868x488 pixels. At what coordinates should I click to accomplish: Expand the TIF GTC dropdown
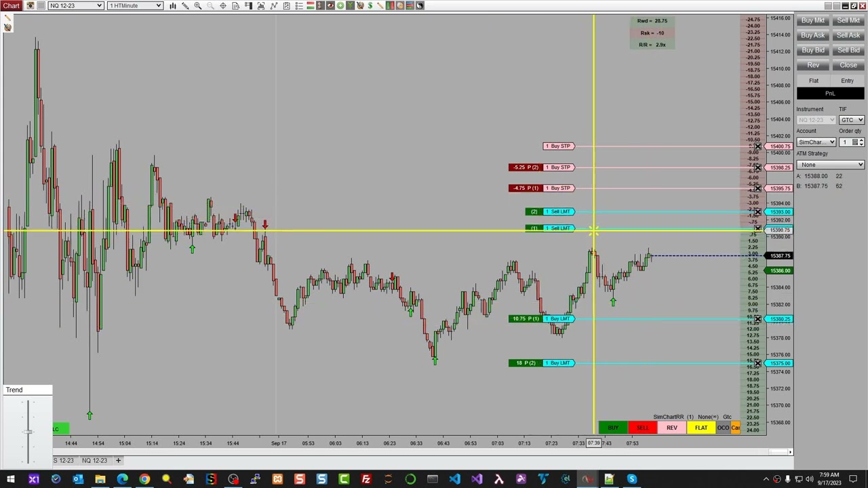[852, 120]
